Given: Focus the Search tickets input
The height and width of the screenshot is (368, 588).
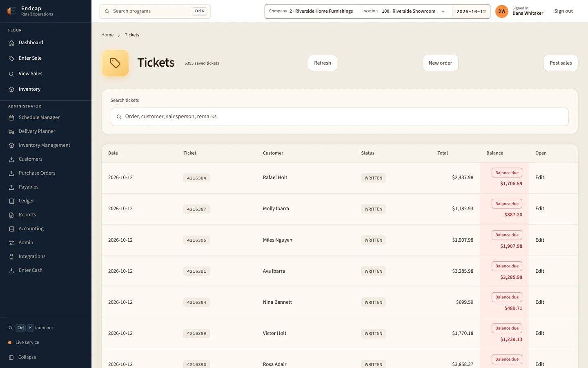Looking at the screenshot, I should tap(340, 117).
